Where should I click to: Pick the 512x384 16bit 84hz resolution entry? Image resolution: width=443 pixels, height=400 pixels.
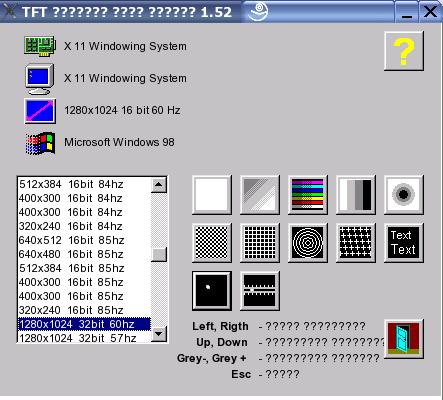pos(84,184)
